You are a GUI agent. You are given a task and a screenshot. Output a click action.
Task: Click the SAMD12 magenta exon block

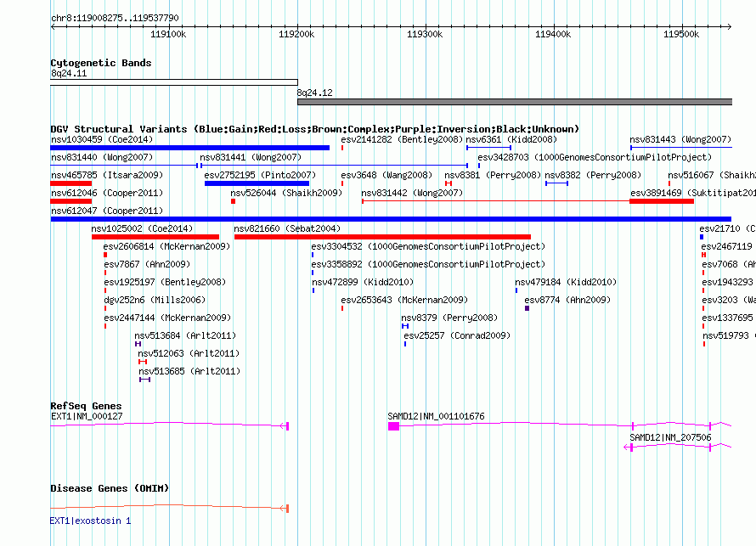[x=394, y=426]
